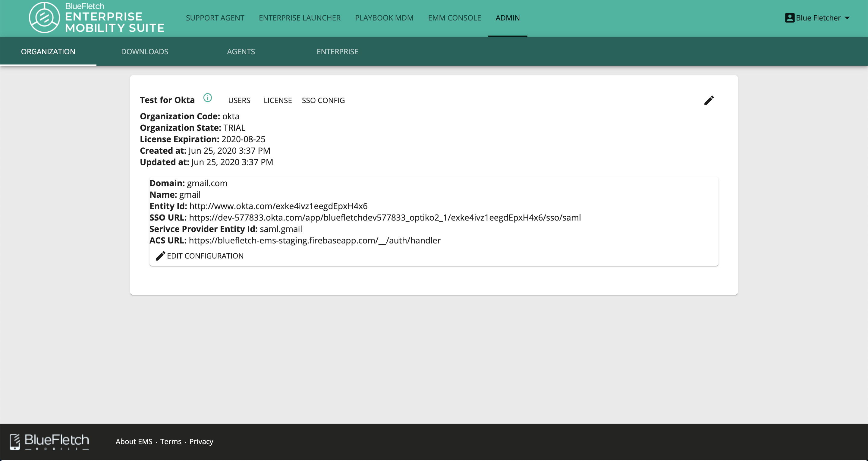This screenshot has height=461, width=868.
Task: Click the Entity Id okta URL
Action: pyautogui.click(x=278, y=206)
